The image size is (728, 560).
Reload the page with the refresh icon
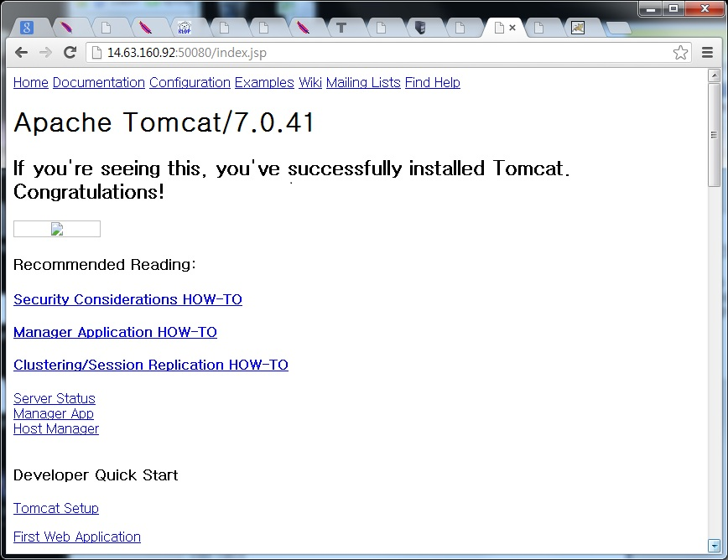70,53
